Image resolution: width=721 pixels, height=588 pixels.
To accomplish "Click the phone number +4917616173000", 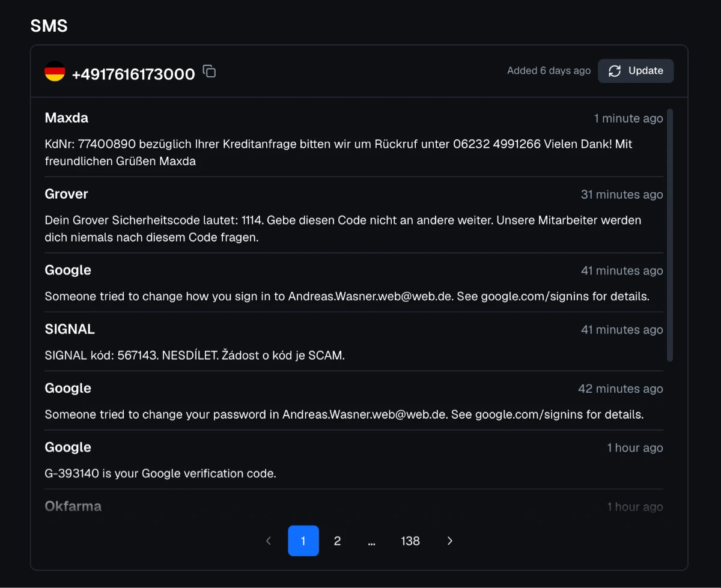I will point(133,74).
